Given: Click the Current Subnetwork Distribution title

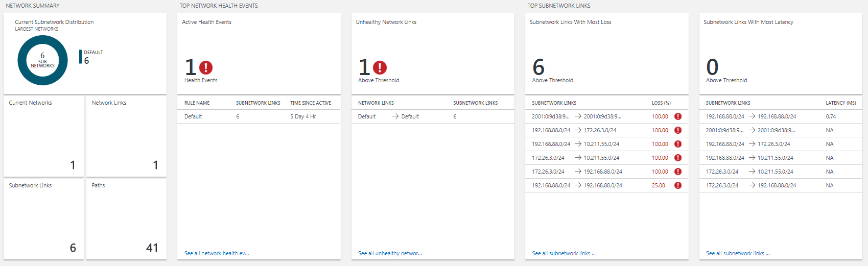Looking at the screenshot, I should click(x=54, y=22).
